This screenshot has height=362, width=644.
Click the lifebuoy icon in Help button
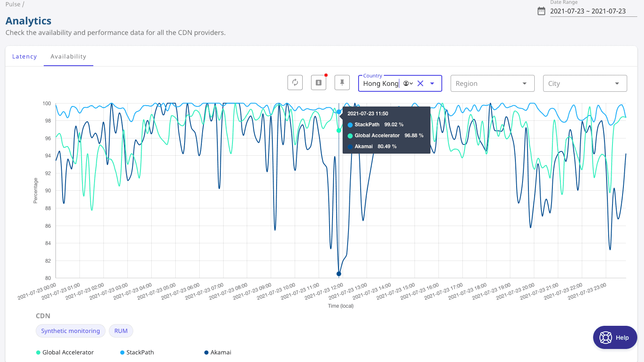[606, 338]
